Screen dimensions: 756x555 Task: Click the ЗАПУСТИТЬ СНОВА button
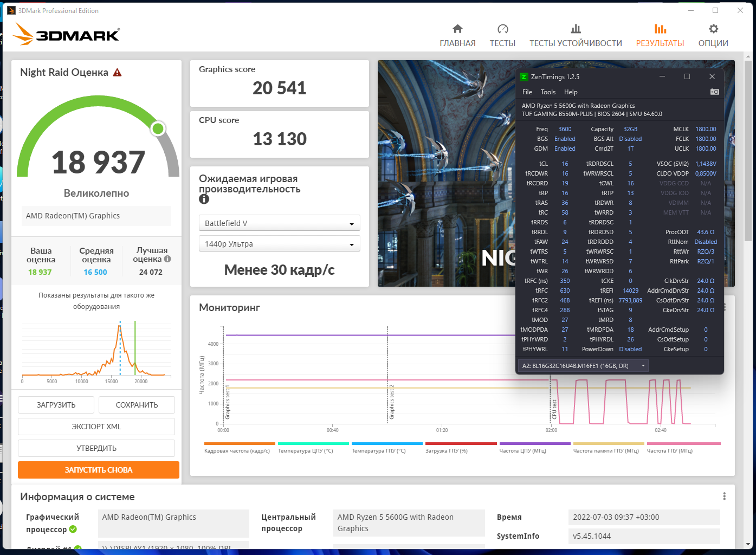[x=99, y=470]
